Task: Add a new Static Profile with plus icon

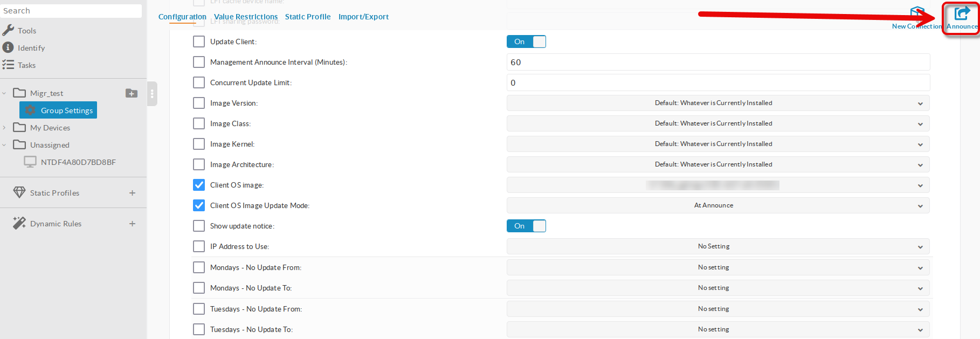Action: pos(132,193)
